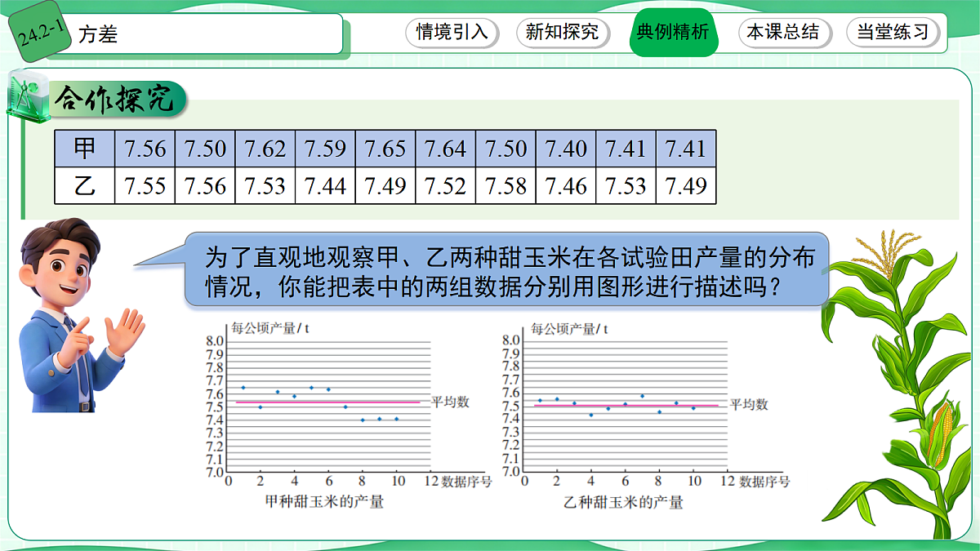Image resolution: width=980 pixels, height=551 pixels.
Task: Click the 方差 lesson title
Action: (x=98, y=35)
